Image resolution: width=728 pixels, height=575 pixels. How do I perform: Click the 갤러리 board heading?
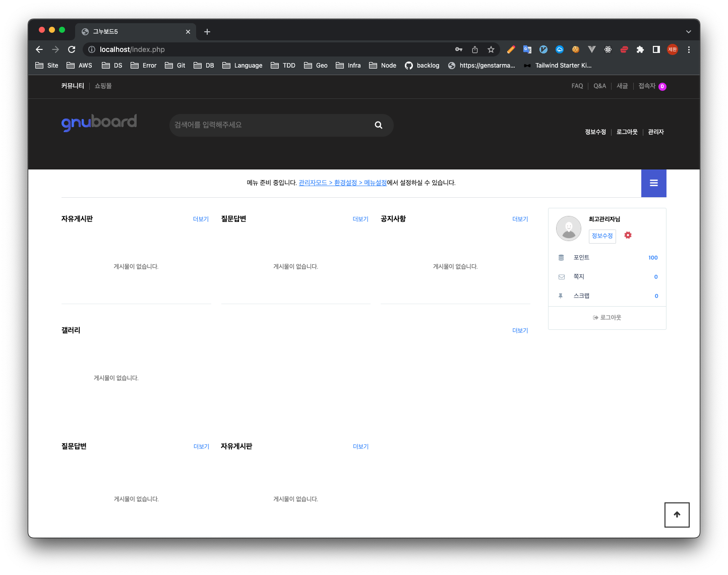tap(71, 330)
